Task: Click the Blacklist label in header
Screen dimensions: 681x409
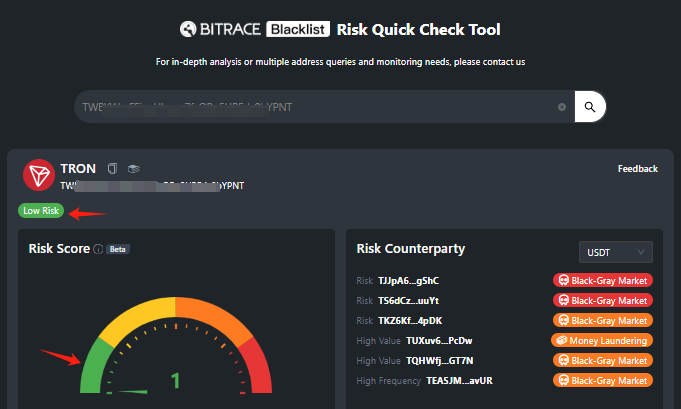Action: pyautogui.click(x=298, y=29)
